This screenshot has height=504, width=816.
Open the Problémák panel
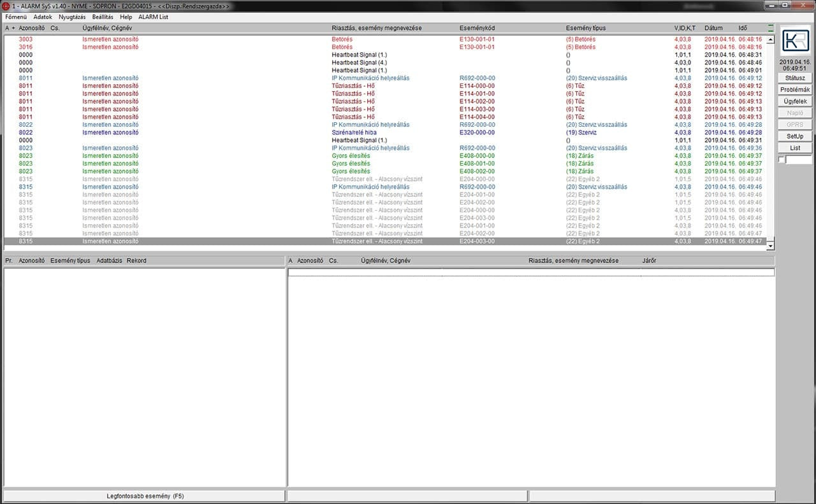794,89
